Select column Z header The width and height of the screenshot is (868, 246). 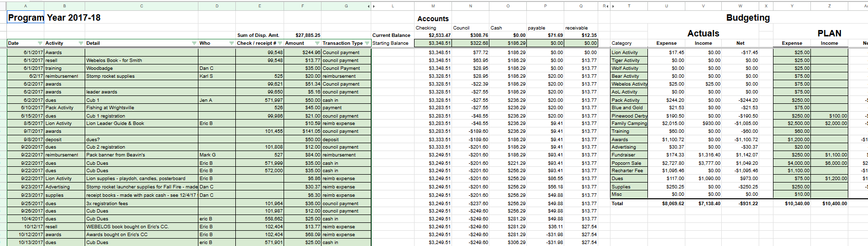(830, 6)
